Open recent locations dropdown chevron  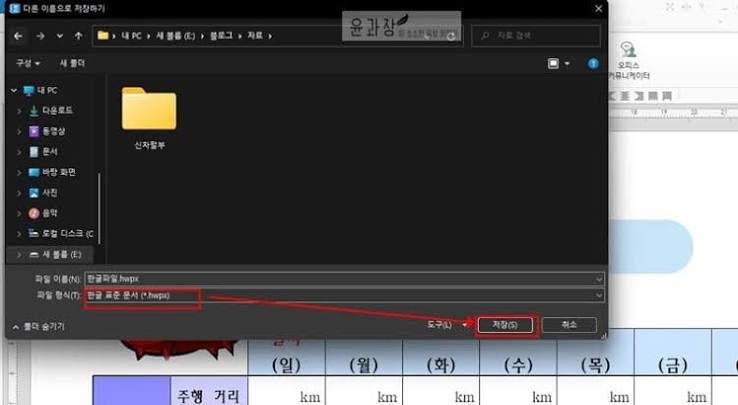[x=60, y=36]
